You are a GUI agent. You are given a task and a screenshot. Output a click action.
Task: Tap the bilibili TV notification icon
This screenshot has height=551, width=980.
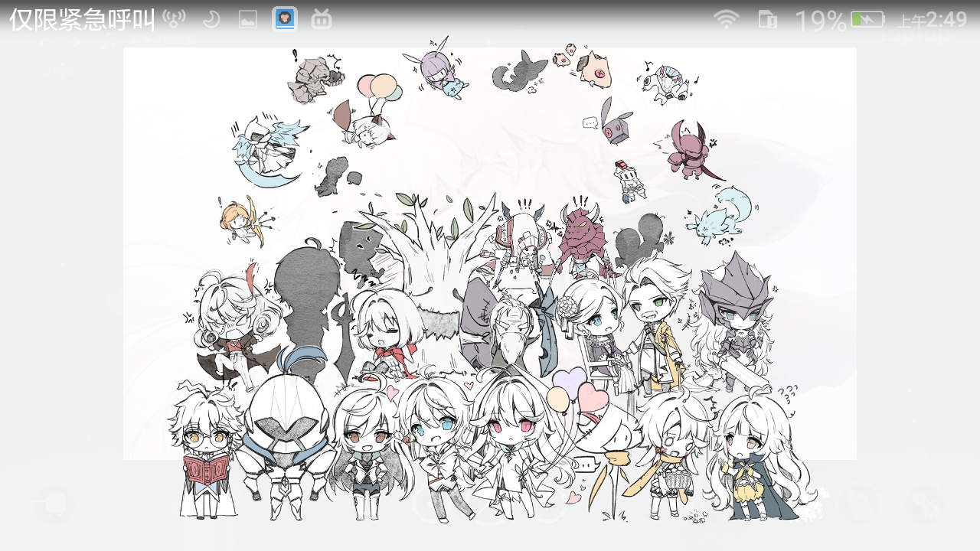(322, 19)
